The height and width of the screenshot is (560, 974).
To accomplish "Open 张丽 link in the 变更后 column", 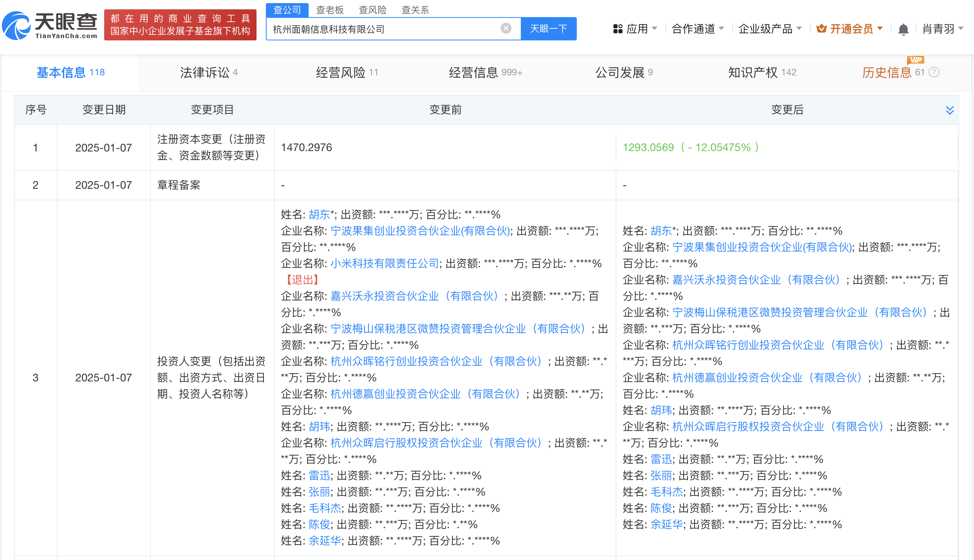I will pyautogui.click(x=661, y=475).
